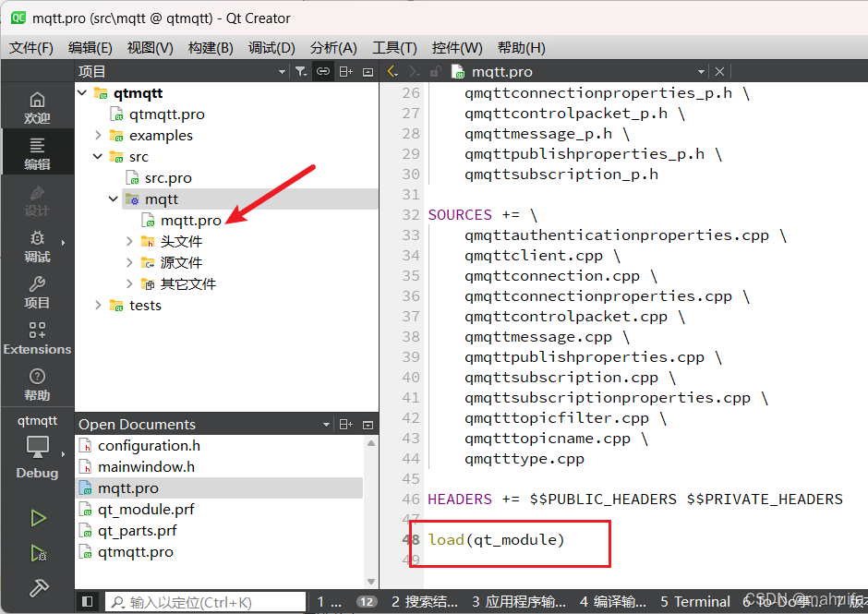The image size is (868, 614).
Task: Open mainwindow.h from Open Documents
Action: [146, 466]
